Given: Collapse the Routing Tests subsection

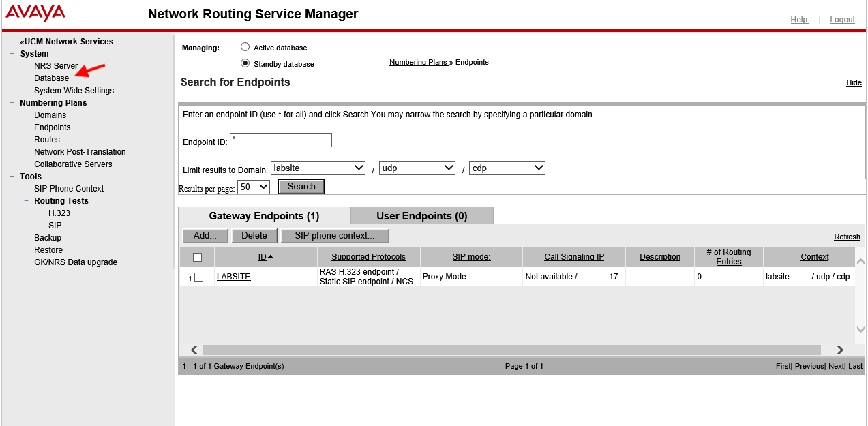Looking at the screenshot, I should pyautogui.click(x=27, y=201).
